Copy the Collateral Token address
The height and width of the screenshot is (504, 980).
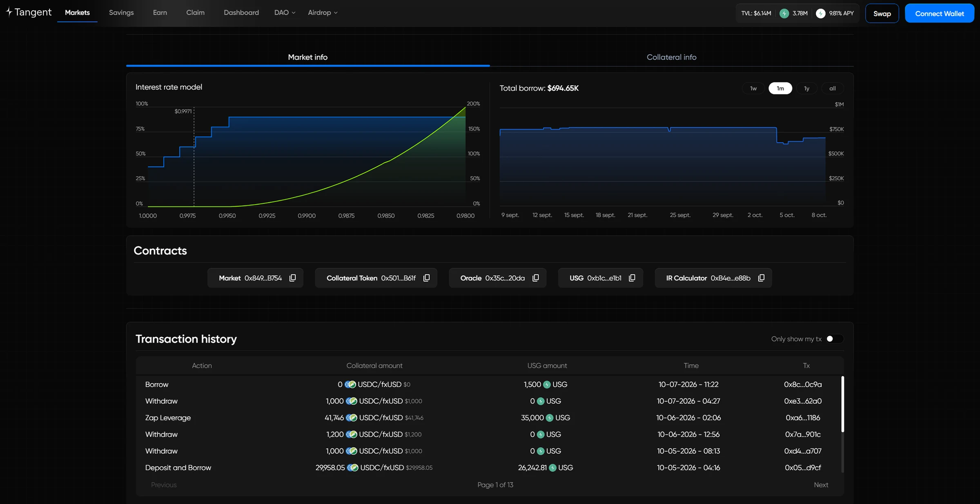(426, 278)
